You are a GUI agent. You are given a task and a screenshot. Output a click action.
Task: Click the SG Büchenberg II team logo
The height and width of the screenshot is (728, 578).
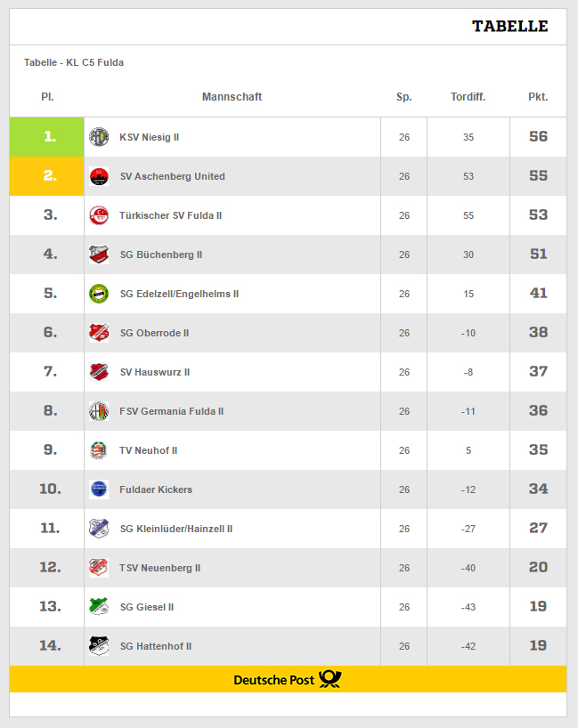pyautogui.click(x=99, y=255)
